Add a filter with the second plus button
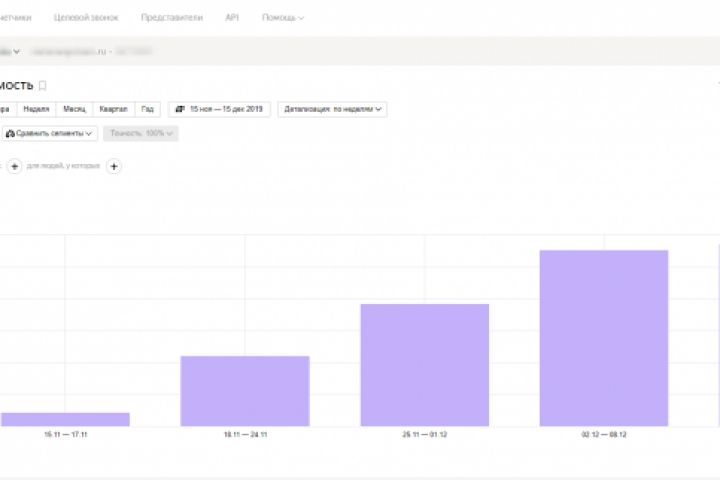This screenshot has width=720, height=480. tap(114, 166)
